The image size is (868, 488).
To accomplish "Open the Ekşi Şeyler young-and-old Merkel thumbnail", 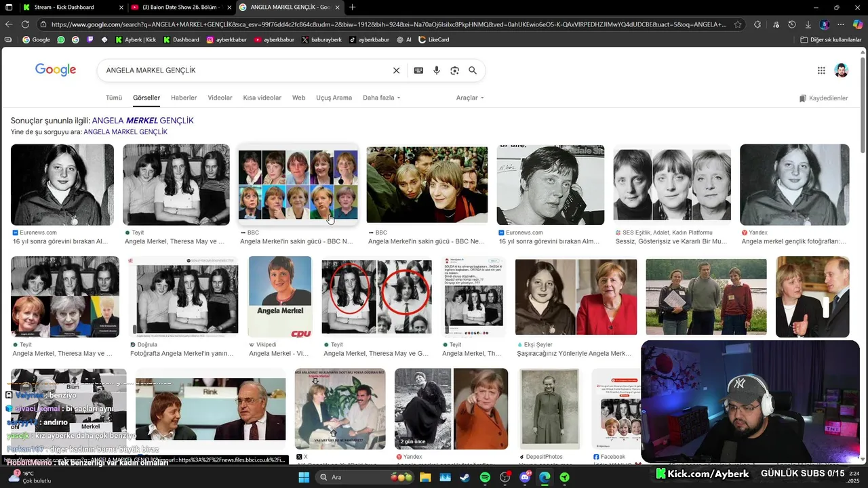I will [576, 297].
